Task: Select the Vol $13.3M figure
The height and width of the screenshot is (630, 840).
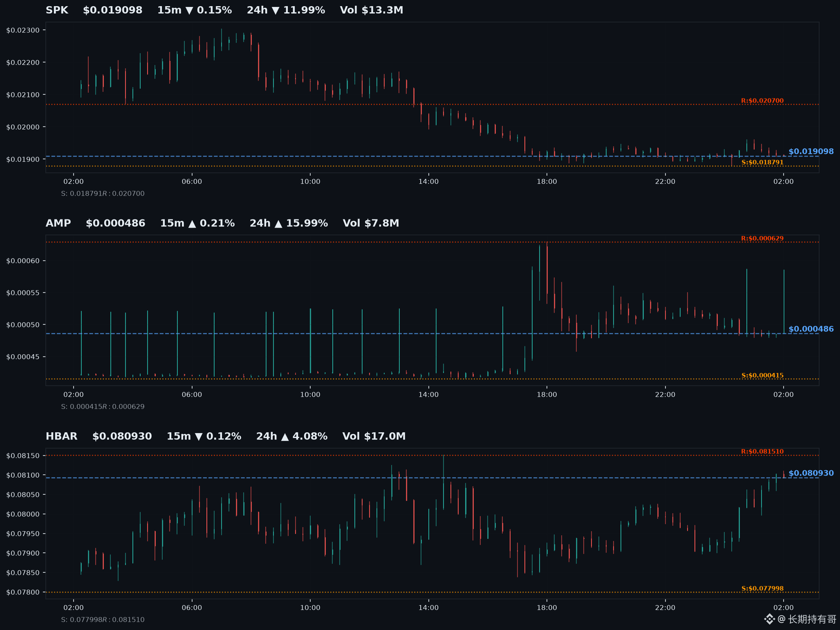Action: click(x=372, y=10)
